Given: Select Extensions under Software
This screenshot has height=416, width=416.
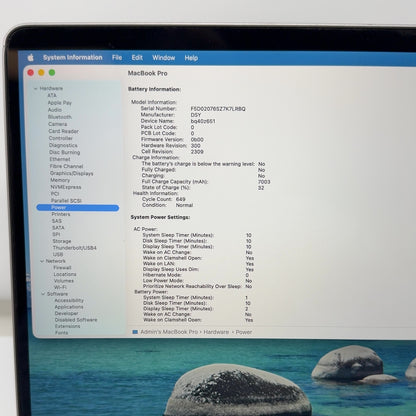Looking at the screenshot, I should 67,326.
